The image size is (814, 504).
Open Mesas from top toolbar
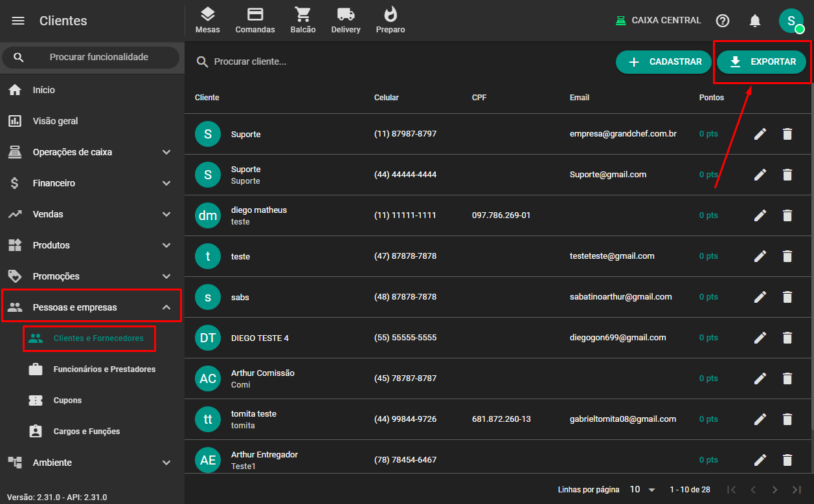[207, 21]
